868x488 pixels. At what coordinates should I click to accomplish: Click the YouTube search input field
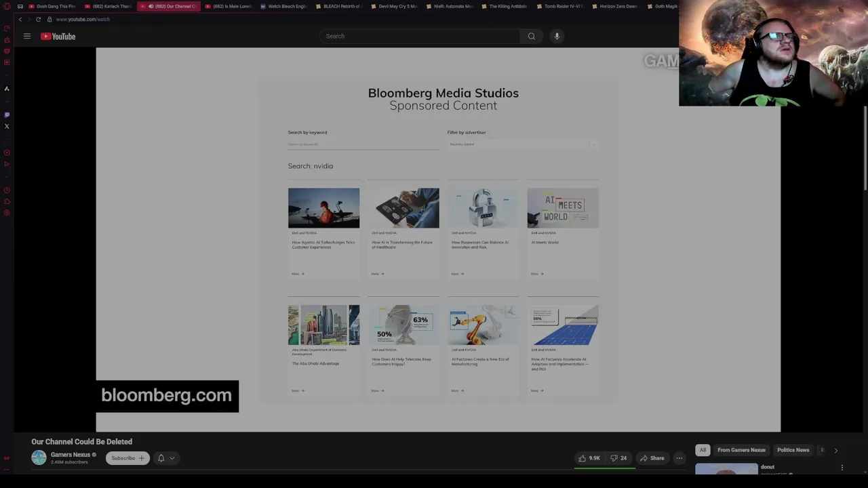point(420,36)
